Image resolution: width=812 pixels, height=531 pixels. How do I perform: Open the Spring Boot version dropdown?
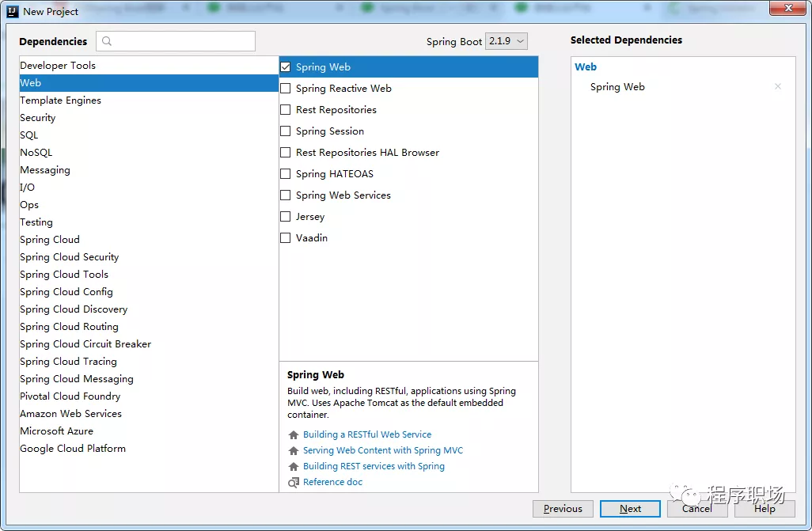[506, 41]
